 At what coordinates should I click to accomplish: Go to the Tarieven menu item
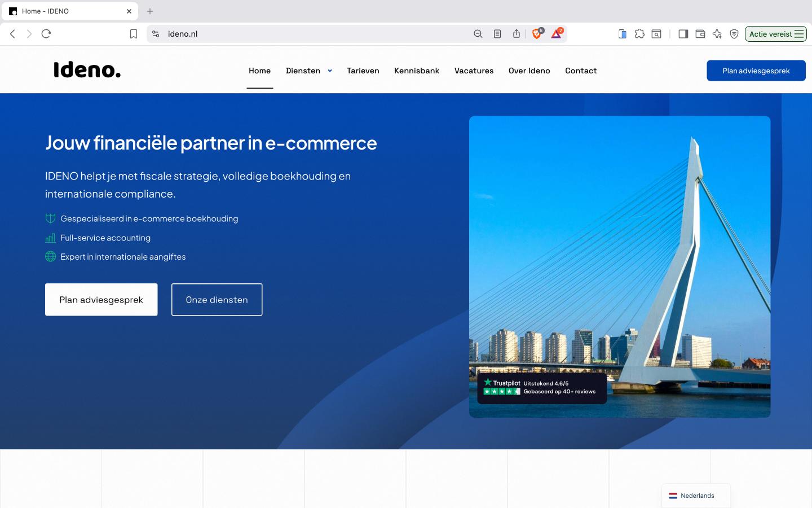pyautogui.click(x=363, y=71)
